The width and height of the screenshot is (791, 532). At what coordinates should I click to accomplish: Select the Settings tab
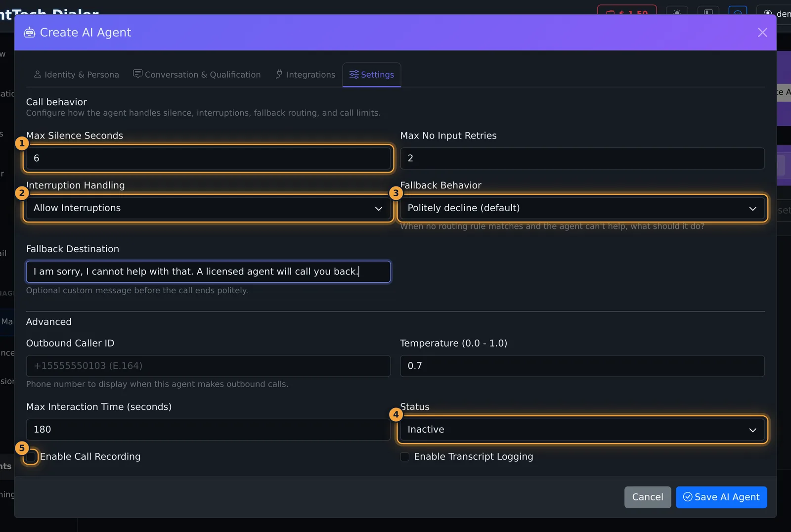pyautogui.click(x=372, y=75)
